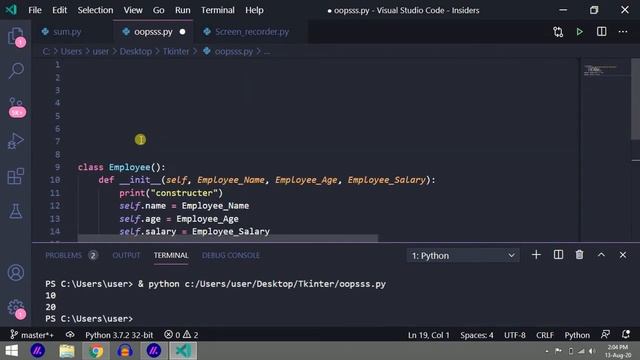The image size is (640, 360).
Task: Click unsaved dot on oopsss.py tab
Action: coord(182,32)
